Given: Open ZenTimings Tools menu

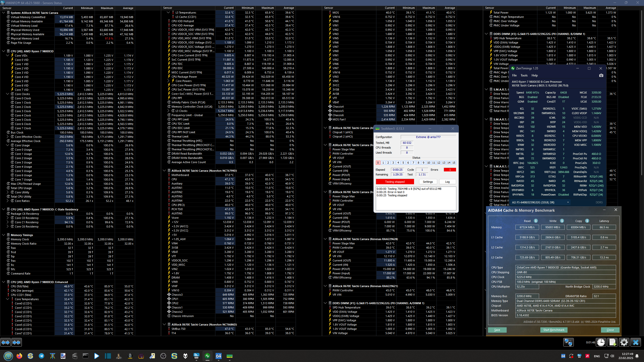Looking at the screenshot, I should point(524,75).
